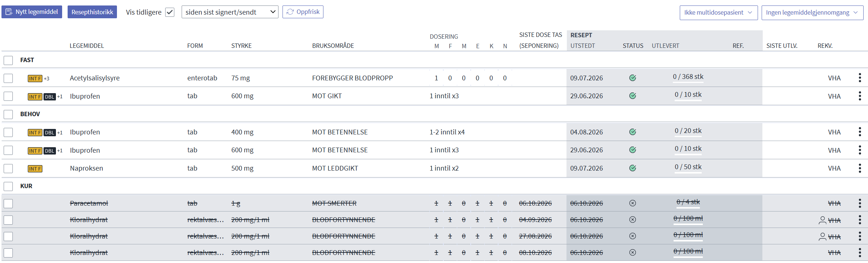This screenshot has width=868, height=263.
Task: Expand Ingen legemiddelgjennomgang dropdown
Action: click(812, 12)
